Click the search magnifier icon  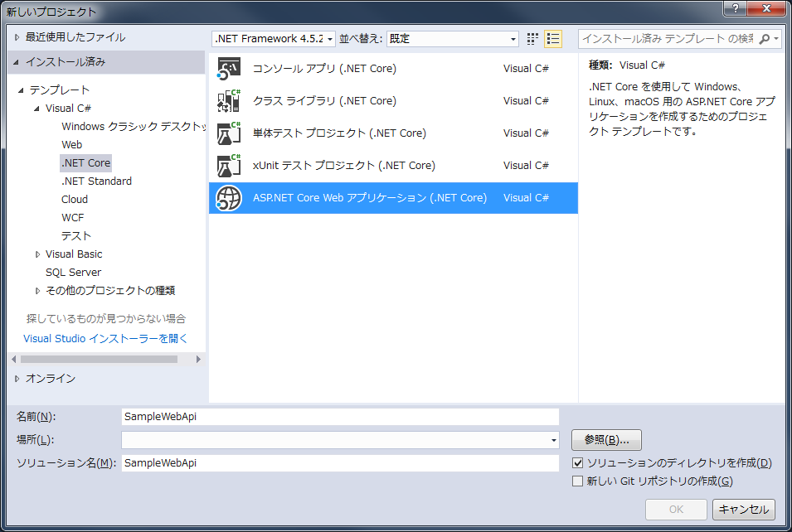(x=765, y=39)
